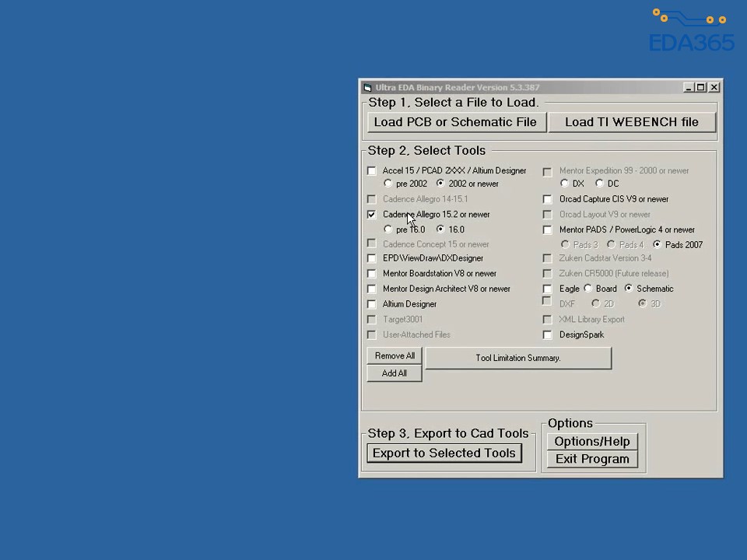
Task: Click Load PCB or Schematic File button
Action: click(x=457, y=122)
